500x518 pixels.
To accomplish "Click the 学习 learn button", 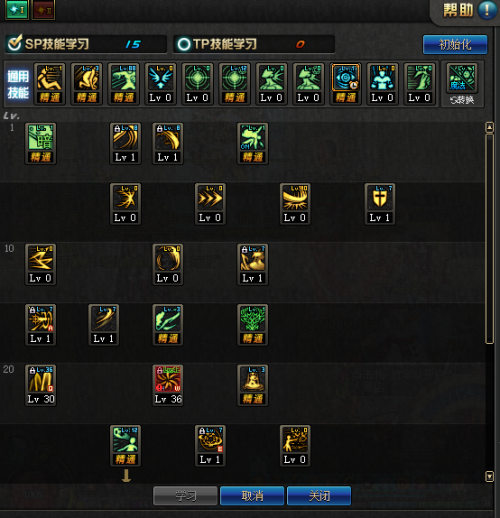I will point(185,496).
